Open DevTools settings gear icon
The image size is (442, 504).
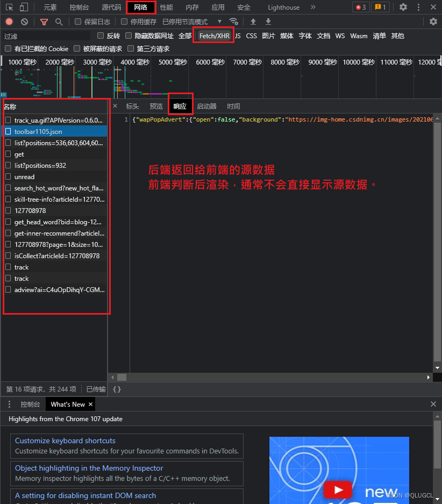click(x=403, y=7)
